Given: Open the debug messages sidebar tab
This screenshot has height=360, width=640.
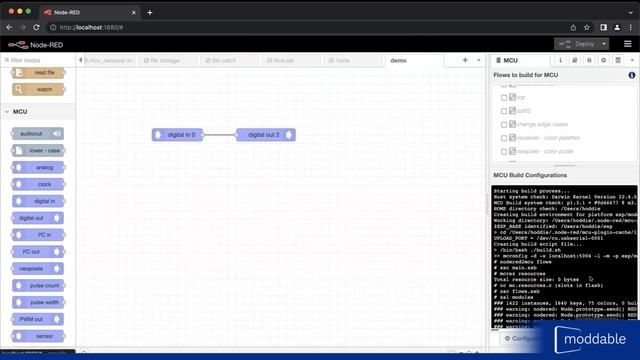Looking at the screenshot, I should point(589,60).
